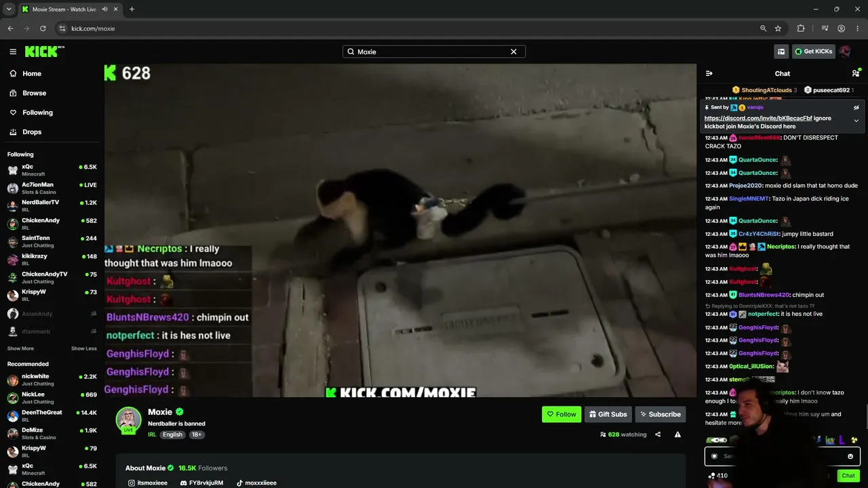The width and height of the screenshot is (868, 488).
Task: Open Drops in the sidebar
Action: (32, 132)
